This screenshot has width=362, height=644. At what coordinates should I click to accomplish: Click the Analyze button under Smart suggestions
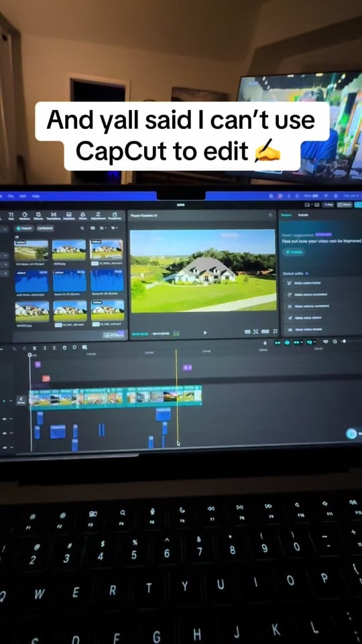(294, 252)
